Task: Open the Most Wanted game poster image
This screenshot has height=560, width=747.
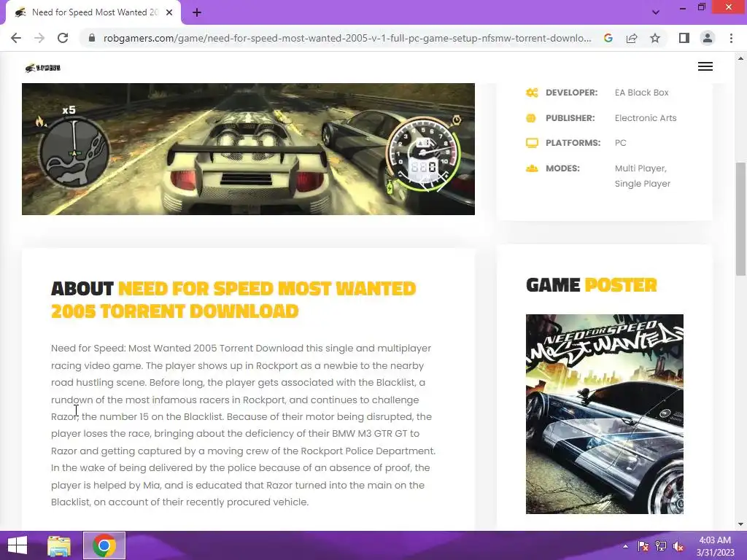Action: pyautogui.click(x=605, y=414)
